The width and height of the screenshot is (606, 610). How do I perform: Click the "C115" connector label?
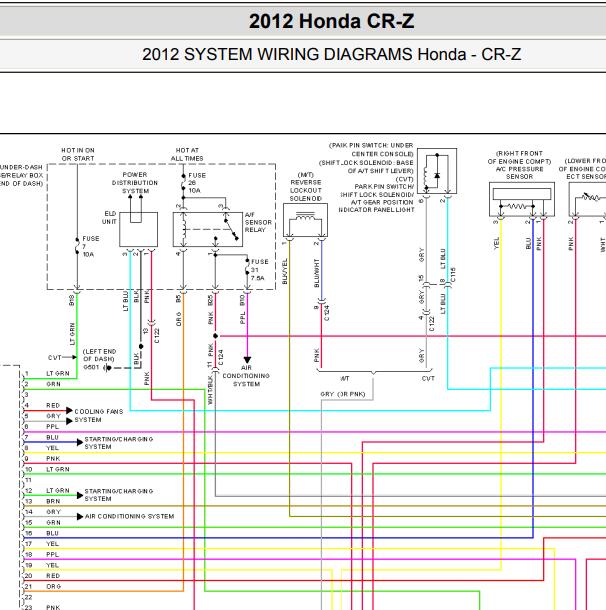tap(453, 275)
